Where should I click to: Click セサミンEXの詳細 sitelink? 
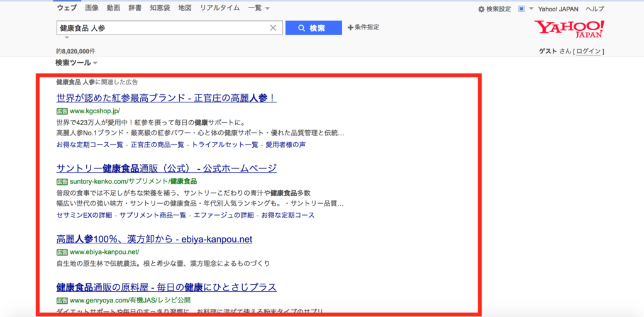click(84, 215)
